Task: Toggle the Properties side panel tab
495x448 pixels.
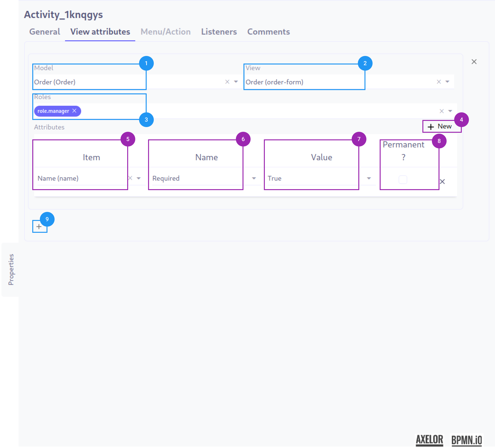Action: [10, 270]
